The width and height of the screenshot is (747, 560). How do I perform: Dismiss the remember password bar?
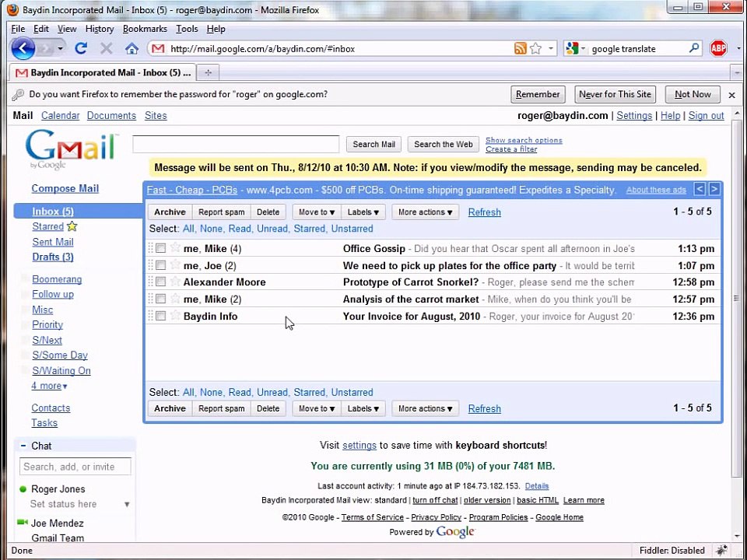731,95
